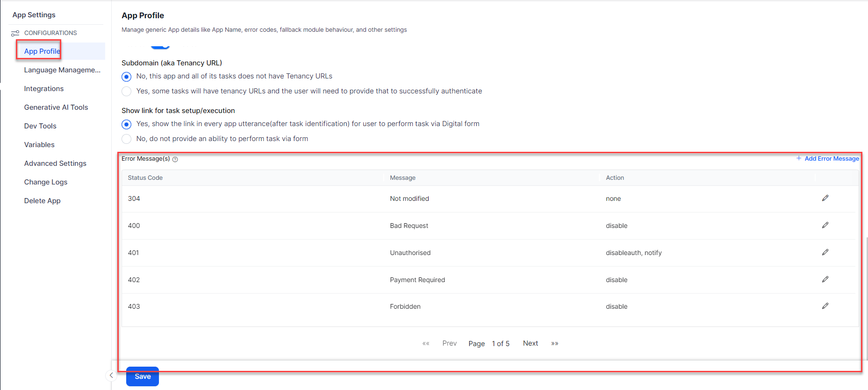Edit the 304 Not modified error message
The height and width of the screenshot is (390, 868).
pyautogui.click(x=825, y=198)
